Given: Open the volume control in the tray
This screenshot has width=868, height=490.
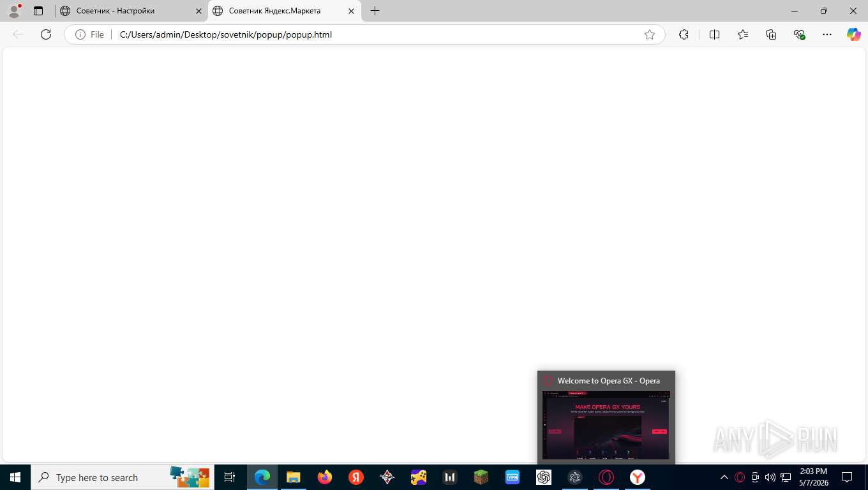Looking at the screenshot, I should point(770,477).
